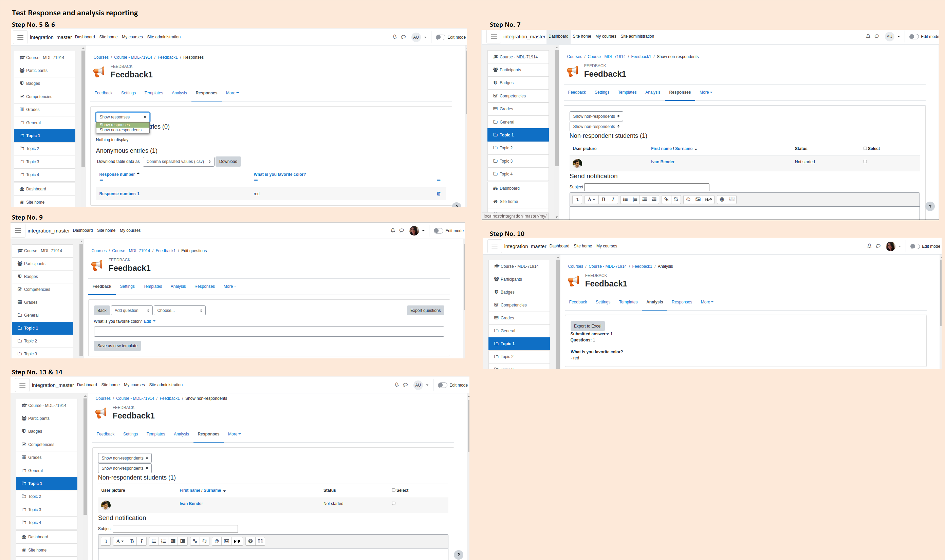Click the sidebar scrollbar in the Step 13 & 14 panel

[85, 456]
